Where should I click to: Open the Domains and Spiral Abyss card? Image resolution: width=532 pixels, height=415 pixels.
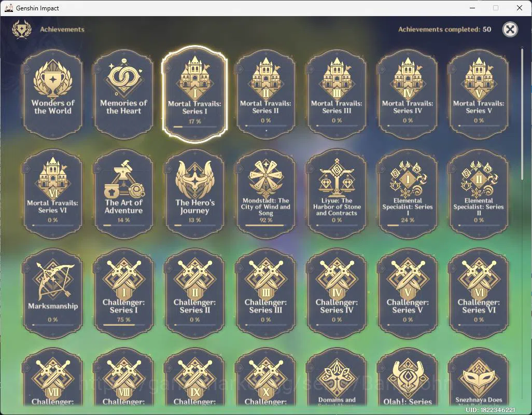click(x=337, y=377)
